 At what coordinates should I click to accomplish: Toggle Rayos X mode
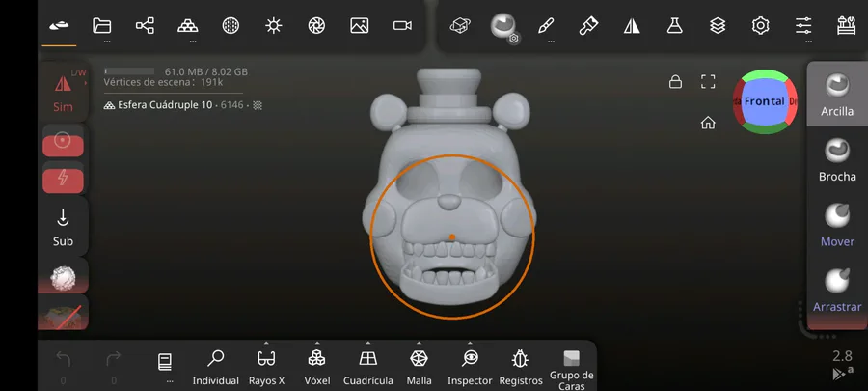[x=266, y=367]
